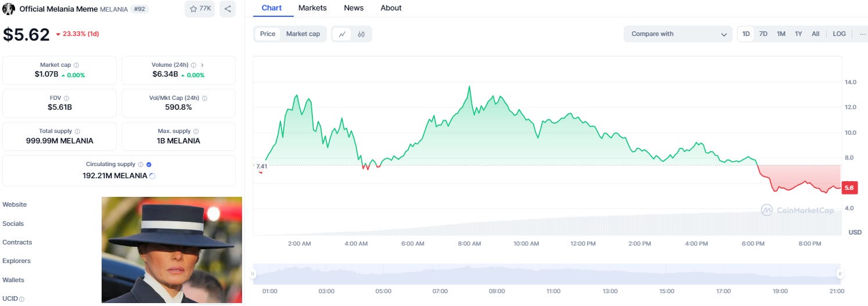Click the circular loading icon after 192.21M MELANIA
The image size is (868, 306).
coord(153,175)
